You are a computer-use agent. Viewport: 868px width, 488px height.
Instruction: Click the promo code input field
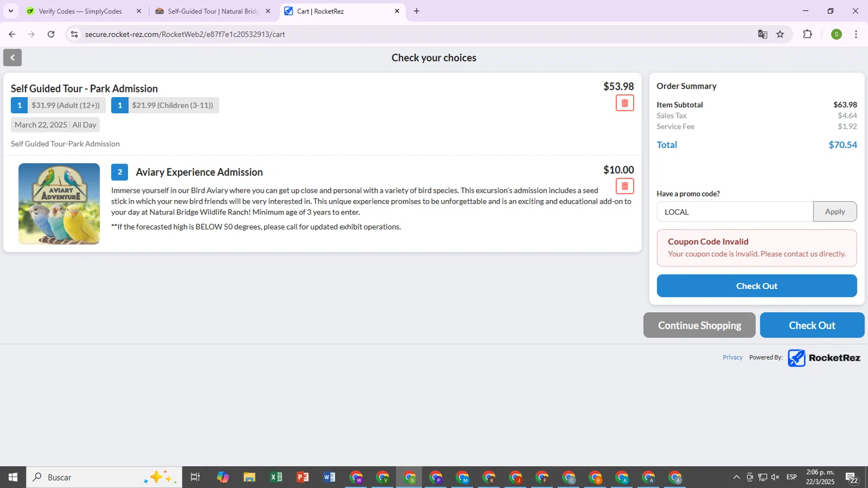pos(735,212)
